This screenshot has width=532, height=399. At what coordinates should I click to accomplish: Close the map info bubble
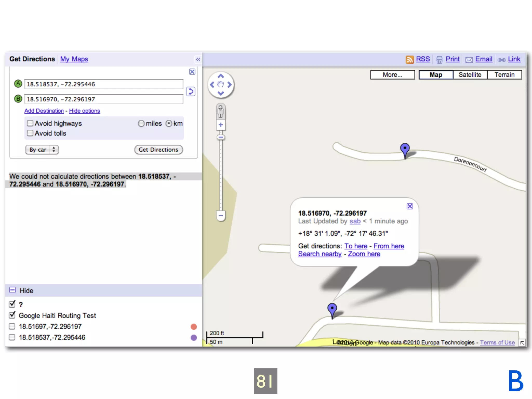tap(410, 206)
